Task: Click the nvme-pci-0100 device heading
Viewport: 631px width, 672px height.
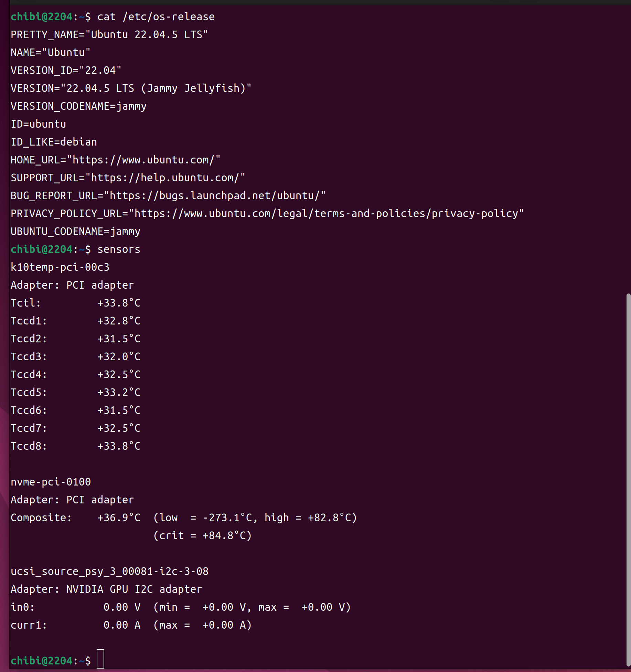Action: (x=51, y=482)
